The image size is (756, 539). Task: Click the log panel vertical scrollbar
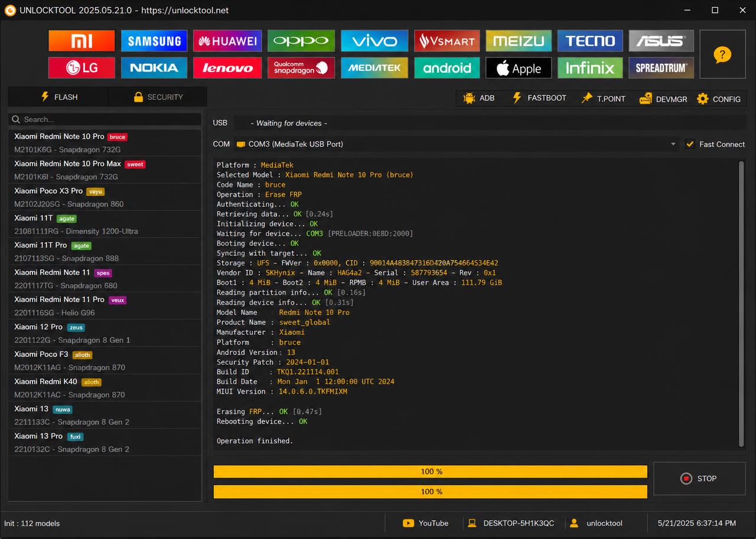coord(742,304)
